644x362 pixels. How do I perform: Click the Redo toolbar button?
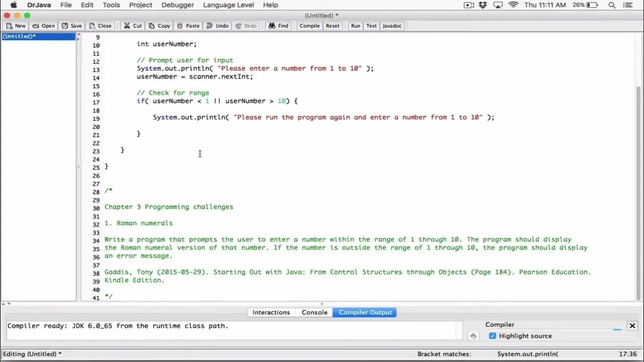click(246, 26)
